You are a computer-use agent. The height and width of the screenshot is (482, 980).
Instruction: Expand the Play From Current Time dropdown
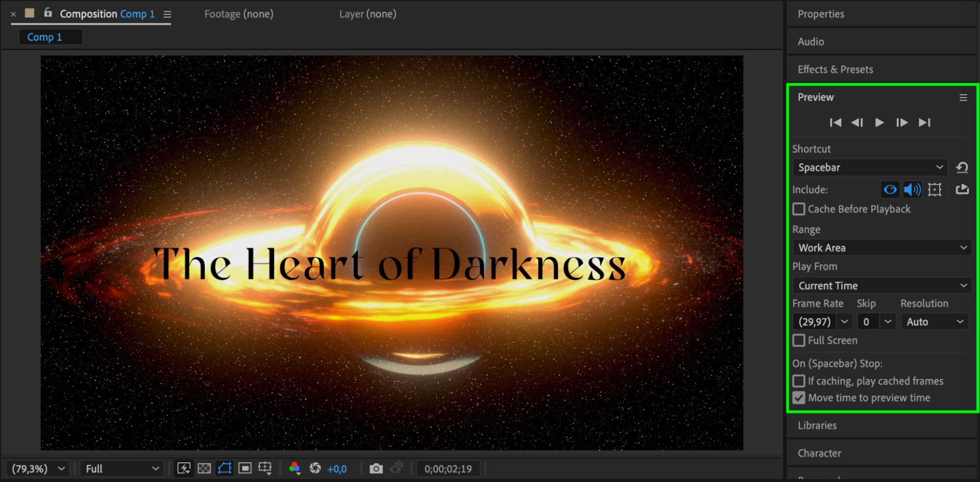coord(881,286)
